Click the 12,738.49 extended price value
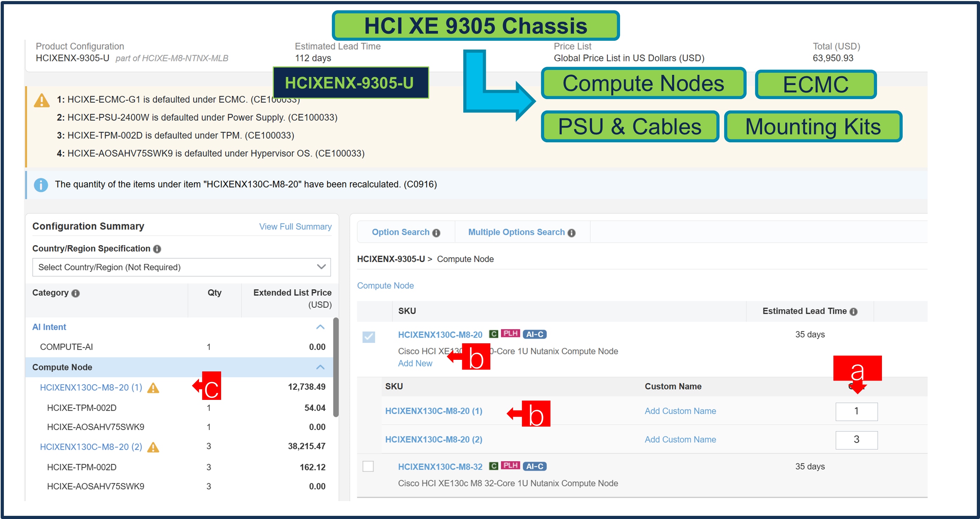 306,387
